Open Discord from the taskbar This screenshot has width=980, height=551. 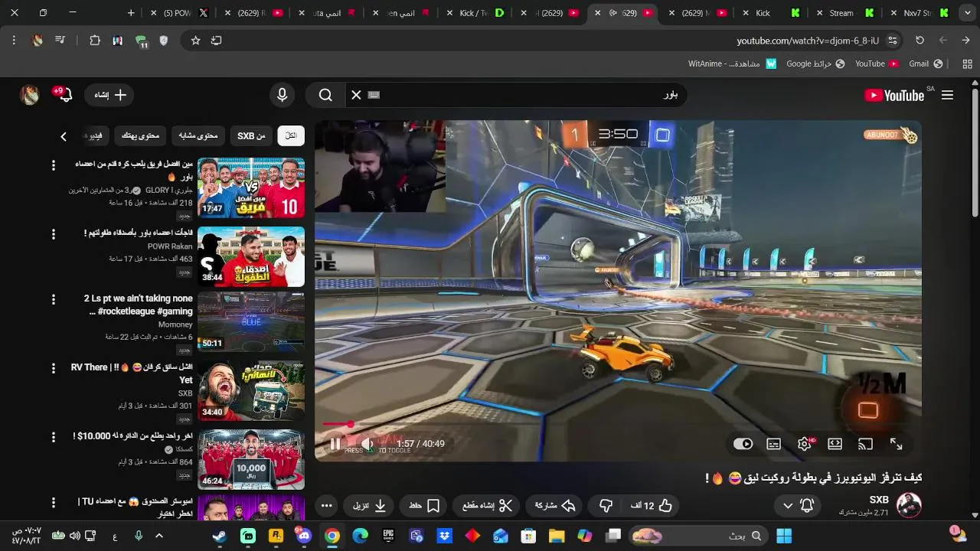point(304,536)
